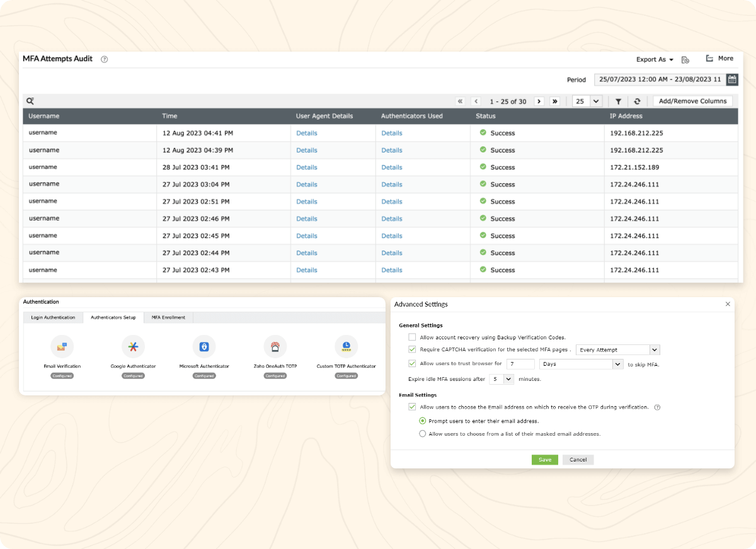Refresh the MFA attempts table
The height and width of the screenshot is (549, 756).
[x=636, y=101]
